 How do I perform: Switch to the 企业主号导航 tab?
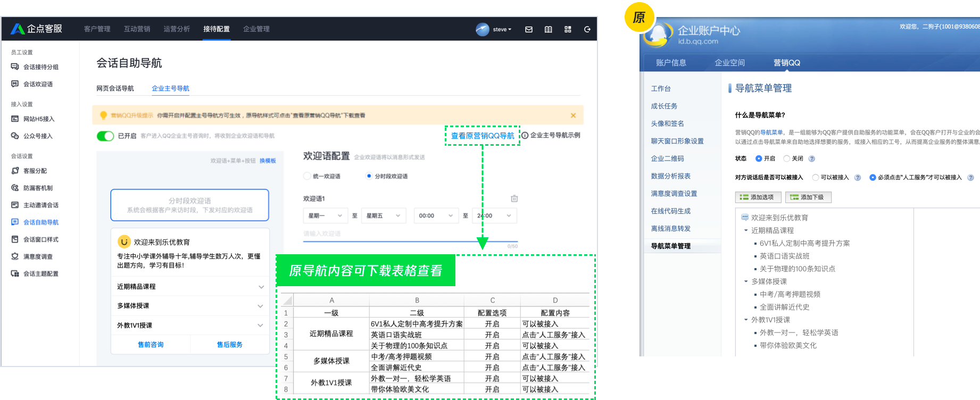(x=171, y=88)
